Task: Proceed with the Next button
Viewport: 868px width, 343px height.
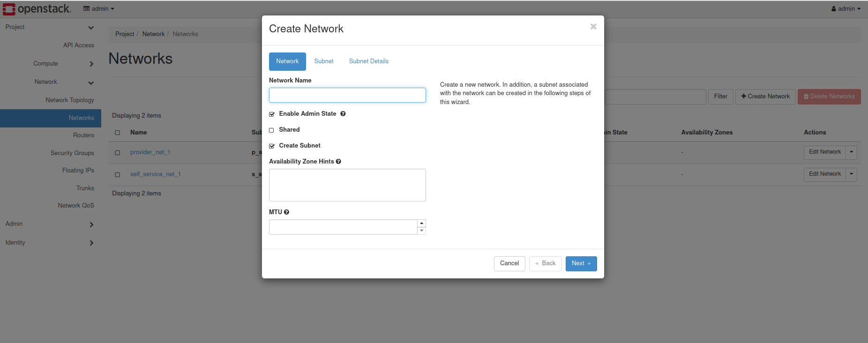Action: point(581,263)
